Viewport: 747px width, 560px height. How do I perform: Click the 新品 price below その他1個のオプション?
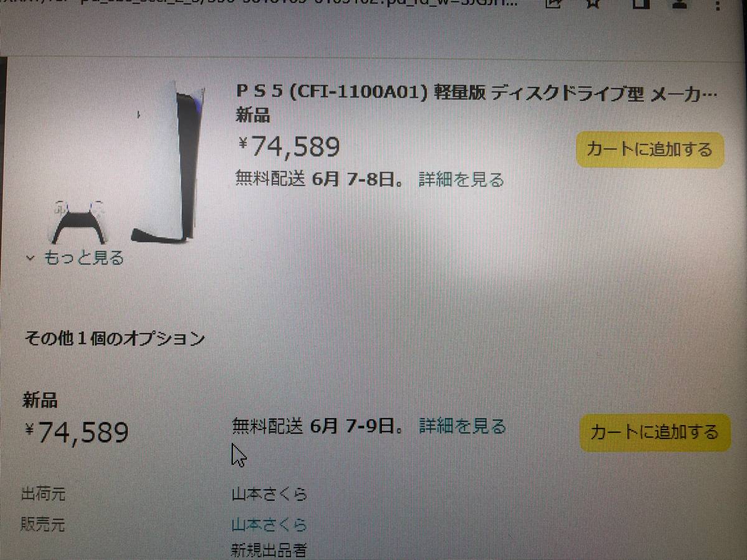click(77, 432)
